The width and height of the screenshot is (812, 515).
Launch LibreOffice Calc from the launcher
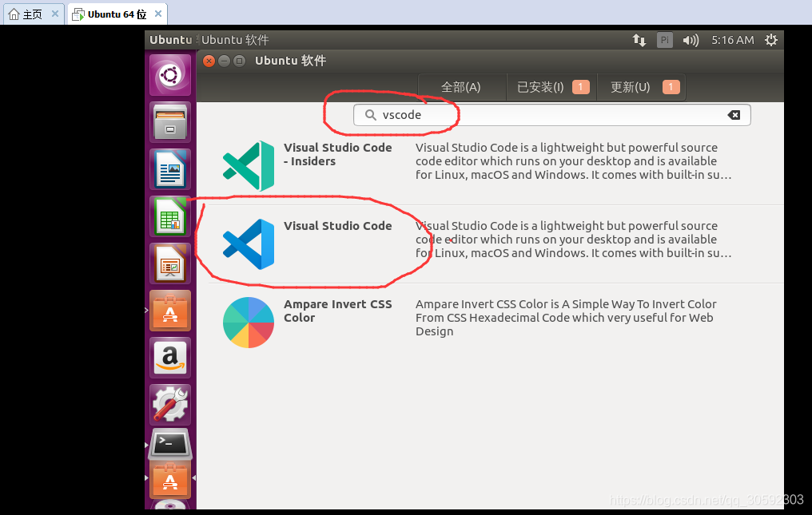pyautogui.click(x=170, y=216)
